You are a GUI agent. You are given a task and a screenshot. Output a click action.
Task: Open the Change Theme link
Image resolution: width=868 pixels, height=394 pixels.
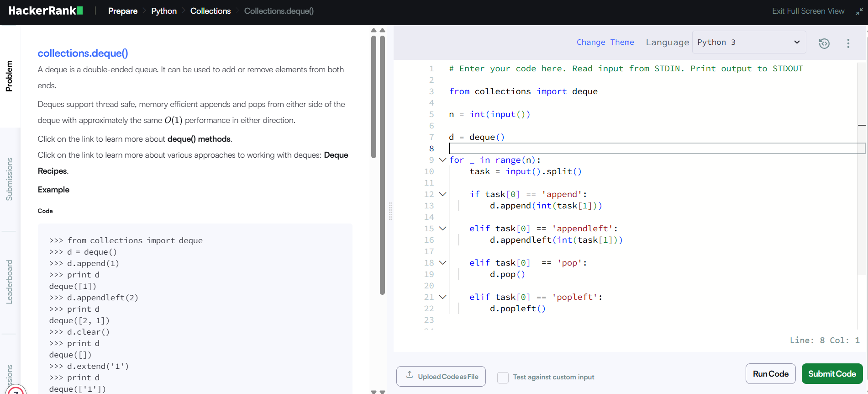pyautogui.click(x=605, y=43)
